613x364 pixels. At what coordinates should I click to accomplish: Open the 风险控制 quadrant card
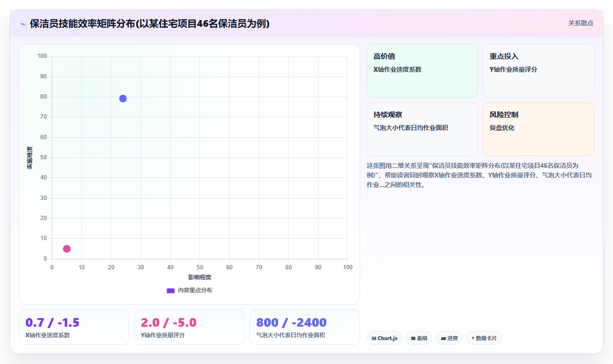(x=538, y=129)
